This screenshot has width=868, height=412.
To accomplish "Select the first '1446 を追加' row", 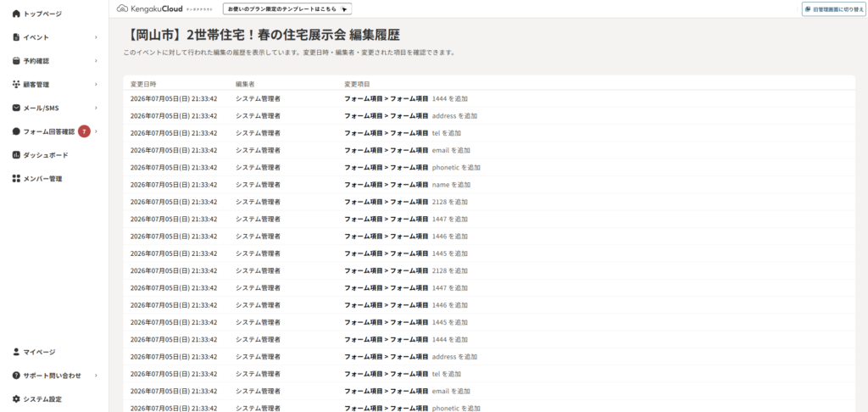I will click(x=489, y=236).
